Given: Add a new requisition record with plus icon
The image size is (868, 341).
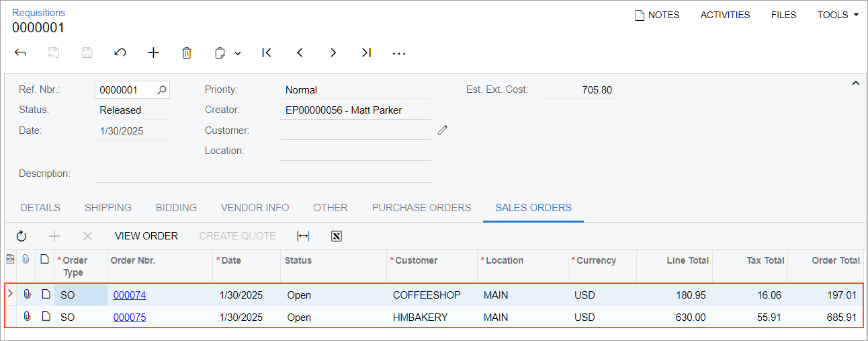Looking at the screenshot, I should 153,52.
